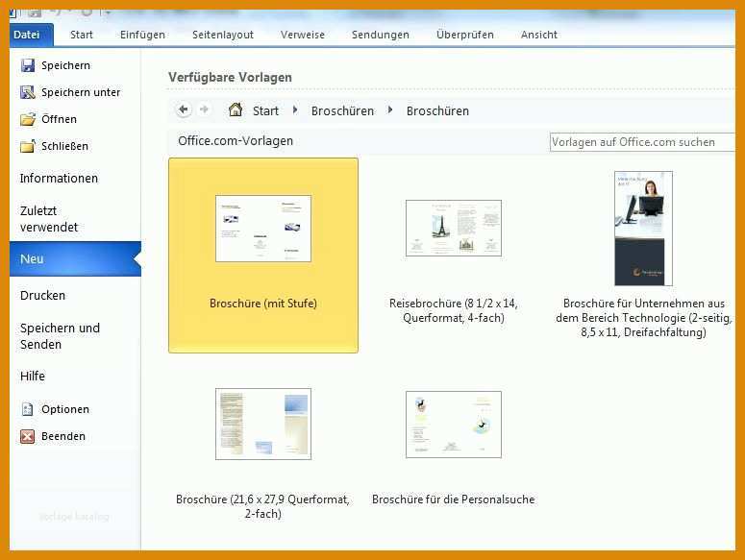
Task: Click Broschüre für die Personalsuche label
Action: pos(454,499)
